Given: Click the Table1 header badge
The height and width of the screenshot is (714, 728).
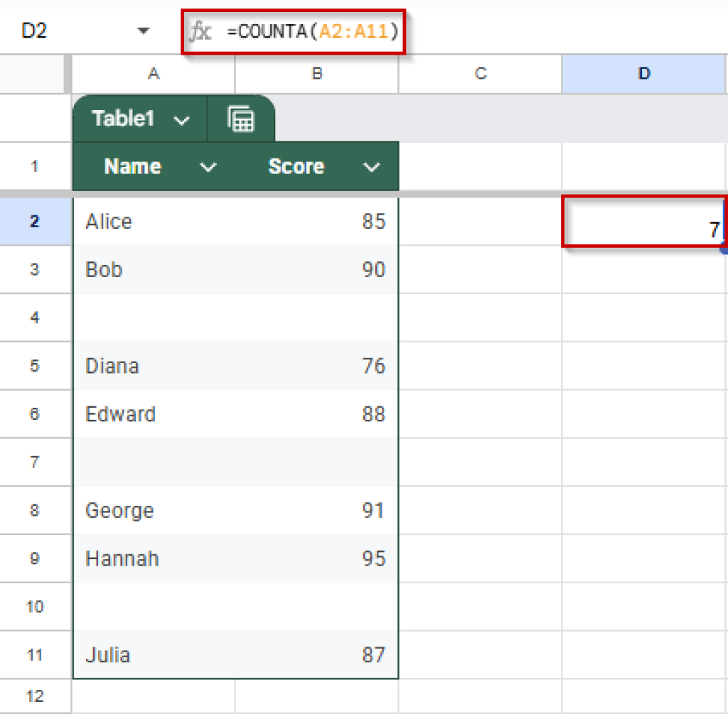Looking at the screenshot, I should 124,119.
